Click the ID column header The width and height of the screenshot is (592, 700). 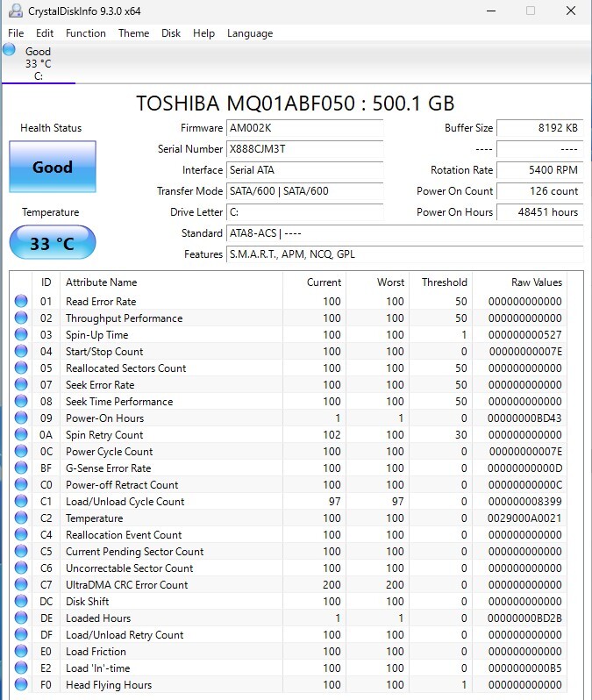click(x=46, y=282)
